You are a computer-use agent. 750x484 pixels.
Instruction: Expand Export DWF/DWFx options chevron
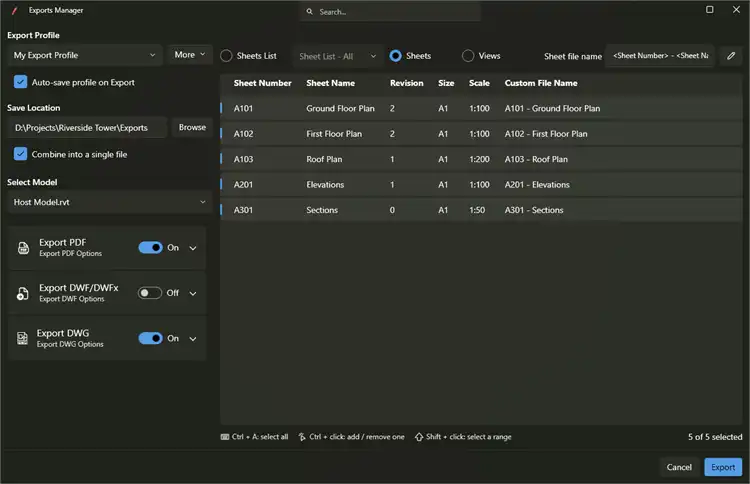[x=193, y=293]
